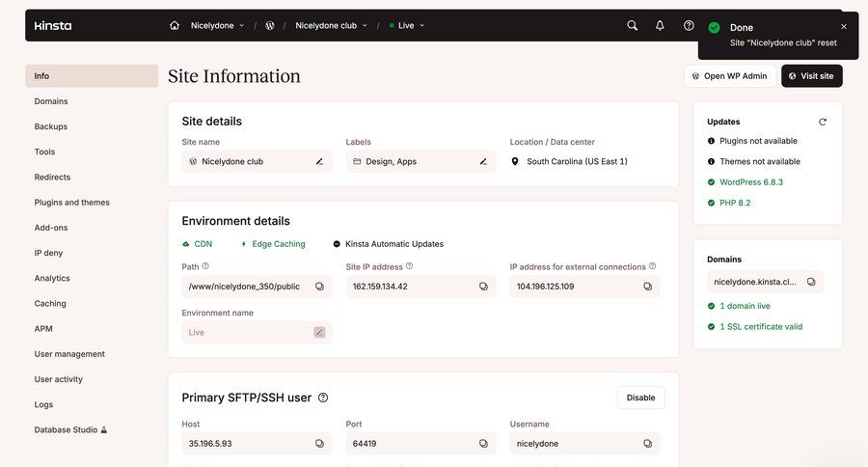This screenshot has height=467, width=868.
Task: Click the PHP 8.2 link
Action: click(735, 204)
